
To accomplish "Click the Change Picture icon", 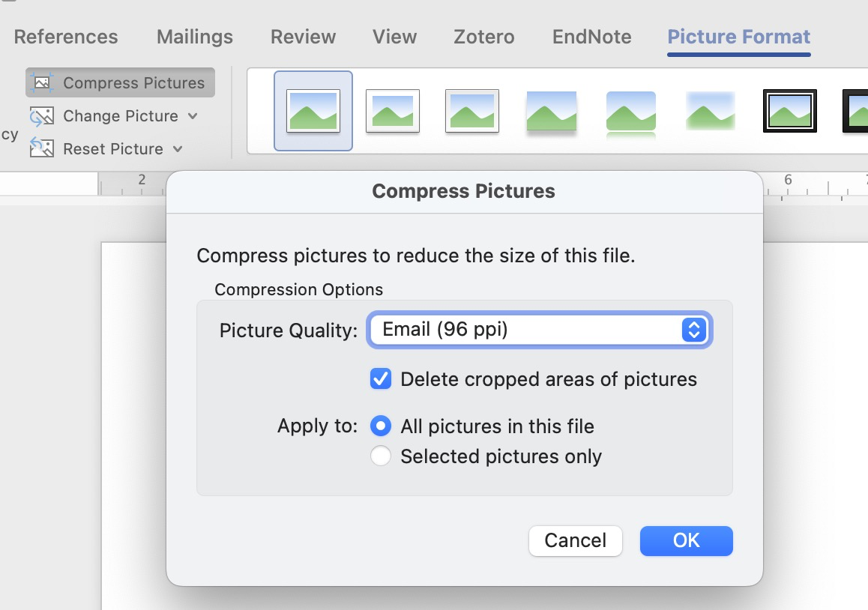I will (x=42, y=116).
